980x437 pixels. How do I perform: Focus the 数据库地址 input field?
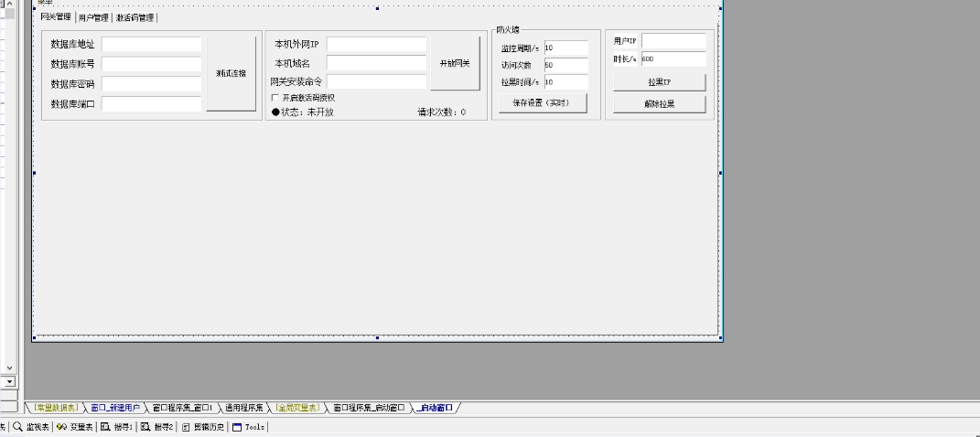pyautogui.click(x=151, y=44)
